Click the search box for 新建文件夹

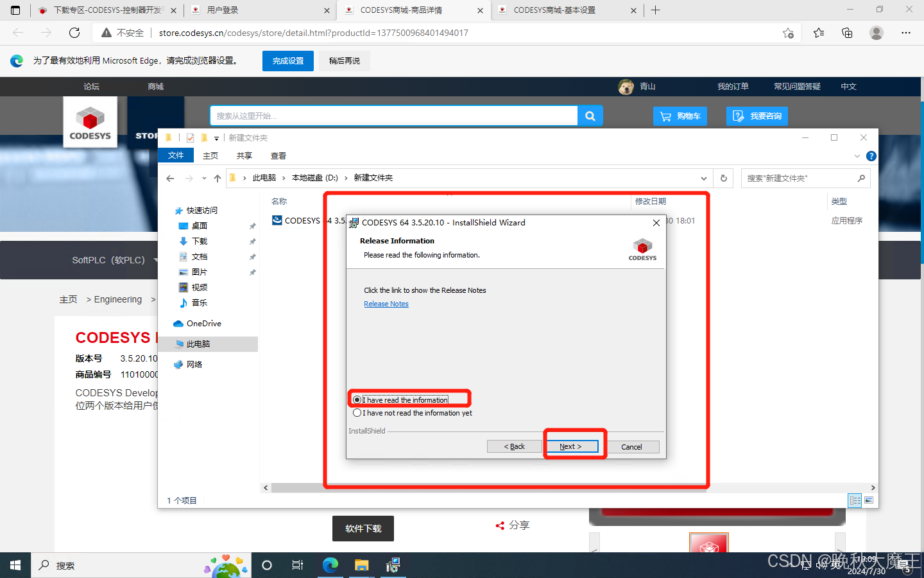point(805,178)
